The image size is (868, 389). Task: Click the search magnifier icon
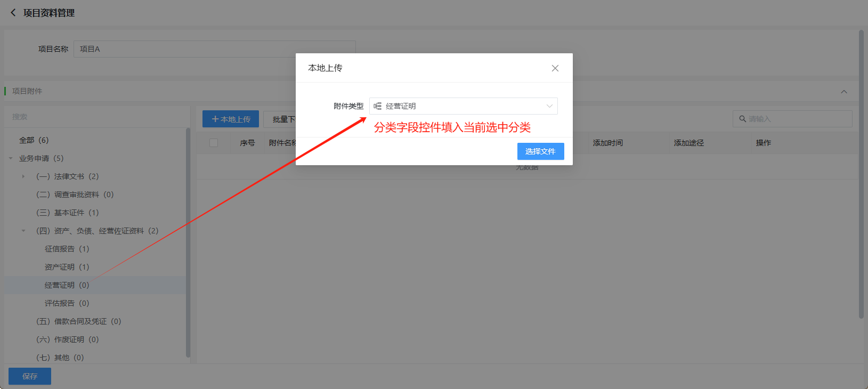(x=742, y=119)
